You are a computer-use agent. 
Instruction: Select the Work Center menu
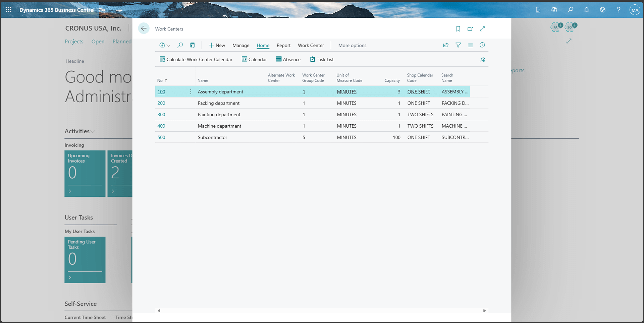point(311,45)
